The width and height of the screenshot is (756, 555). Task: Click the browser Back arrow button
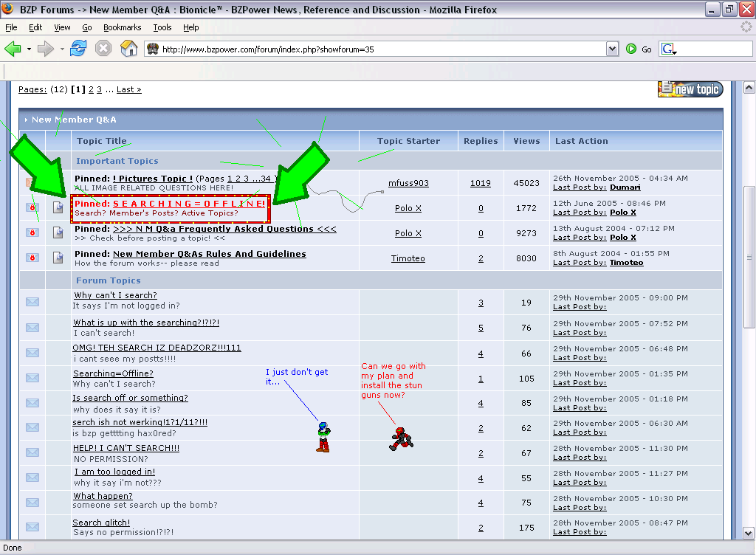click(13, 49)
